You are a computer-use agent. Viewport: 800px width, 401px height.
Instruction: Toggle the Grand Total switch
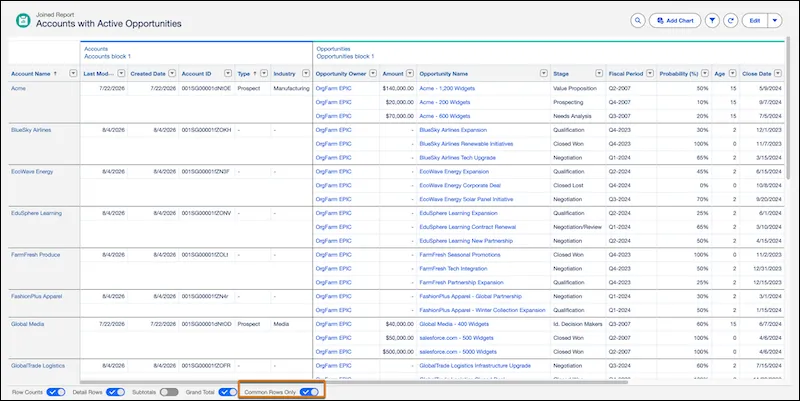pos(228,392)
